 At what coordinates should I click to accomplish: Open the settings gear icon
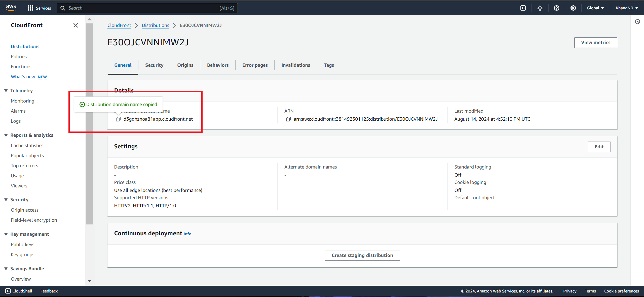(573, 8)
